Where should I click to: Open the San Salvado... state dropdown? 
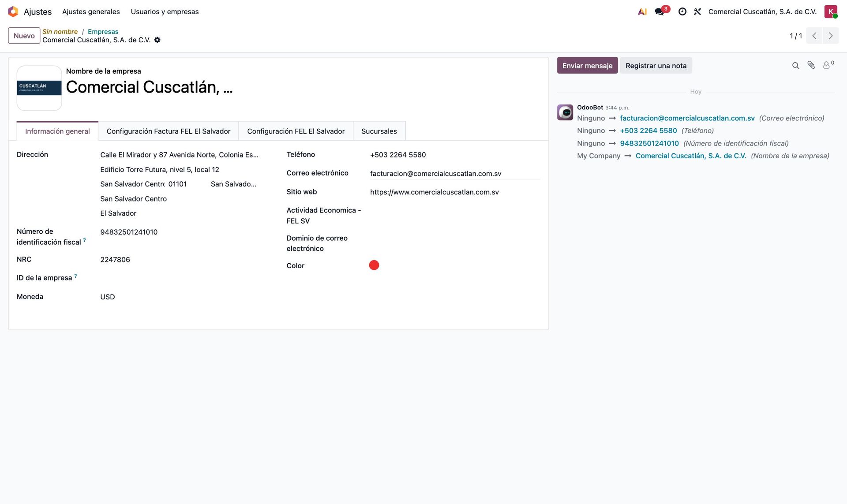[x=234, y=184]
